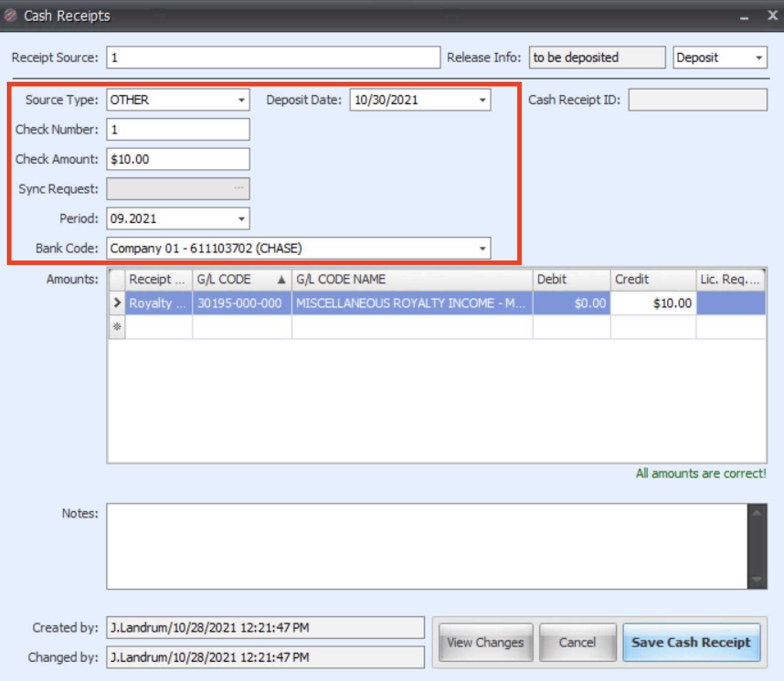Click the View Changes button
The image size is (784, 681).
coord(485,642)
